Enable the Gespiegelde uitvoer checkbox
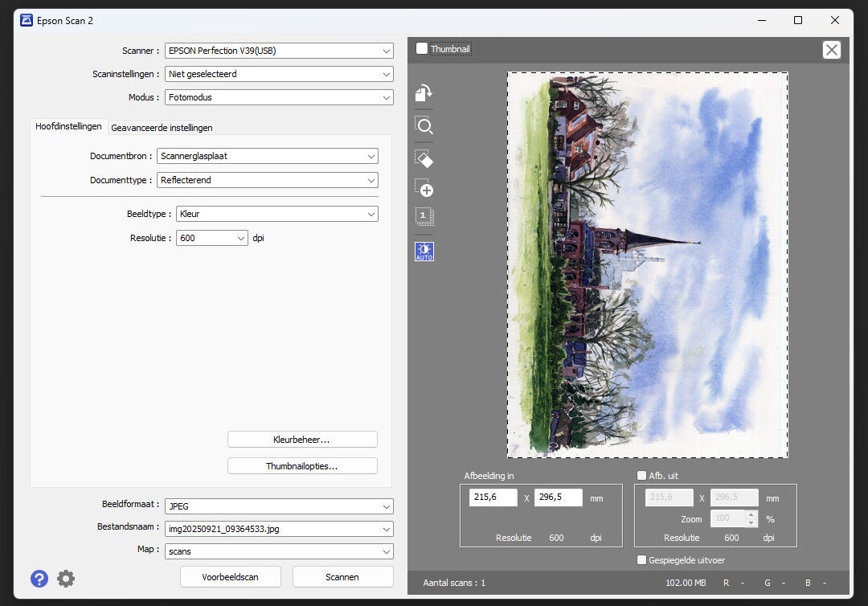868x606 pixels. (641, 560)
